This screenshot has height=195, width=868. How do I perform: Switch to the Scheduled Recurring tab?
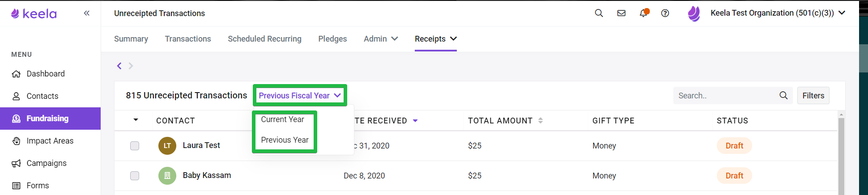pyautogui.click(x=264, y=39)
